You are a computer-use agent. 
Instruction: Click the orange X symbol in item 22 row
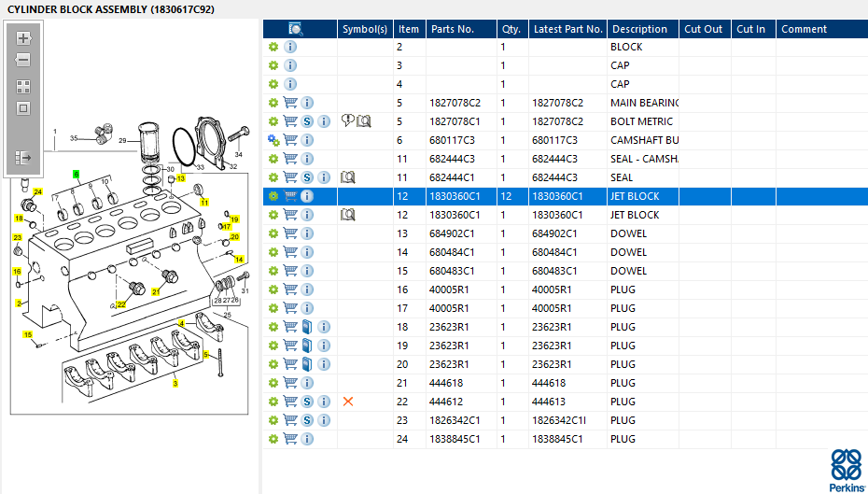pyautogui.click(x=347, y=402)
